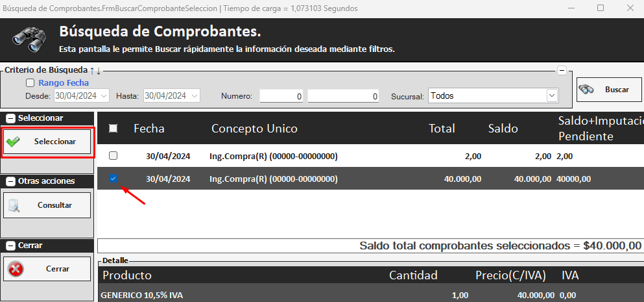Open the Hasta date dropdown
The height and width of the screenshot is (302, 644).
194,96
